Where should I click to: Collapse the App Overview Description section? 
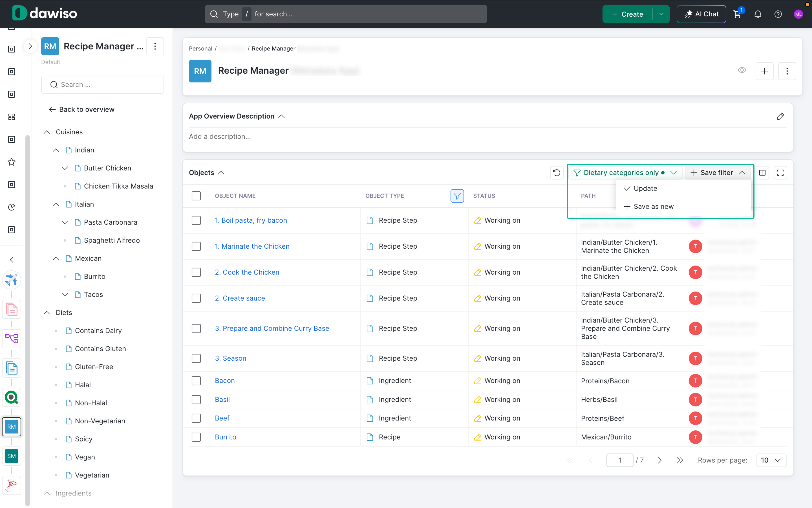pos(281,116)
